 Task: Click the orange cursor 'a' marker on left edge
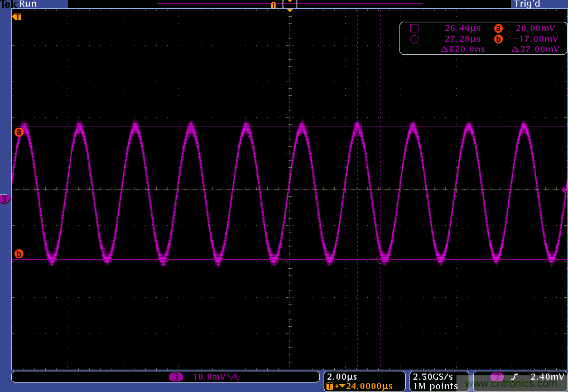click(18, 132)
